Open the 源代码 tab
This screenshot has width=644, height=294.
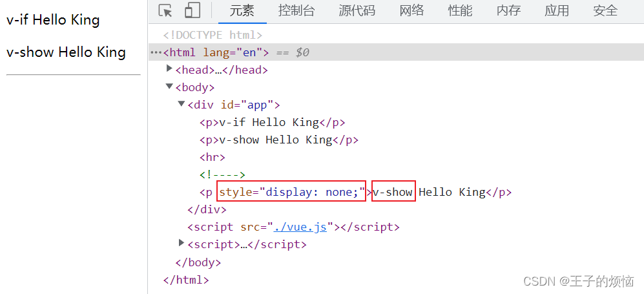357,11
